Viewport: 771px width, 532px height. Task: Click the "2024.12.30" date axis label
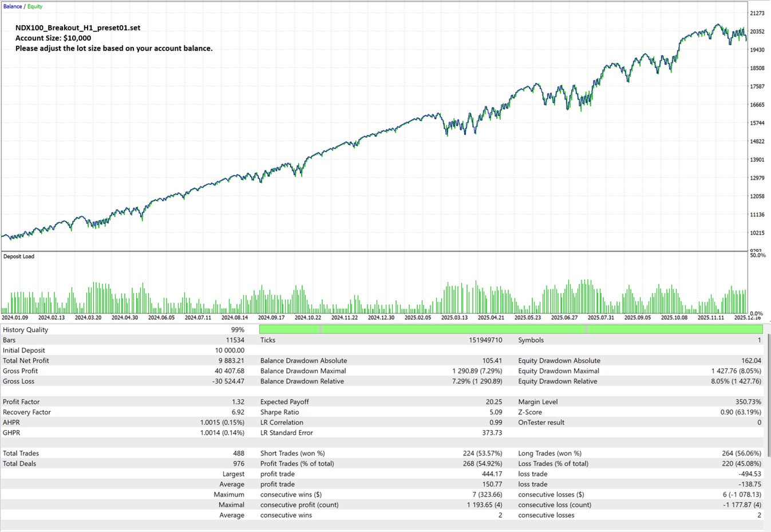click(x=381, y=317)
